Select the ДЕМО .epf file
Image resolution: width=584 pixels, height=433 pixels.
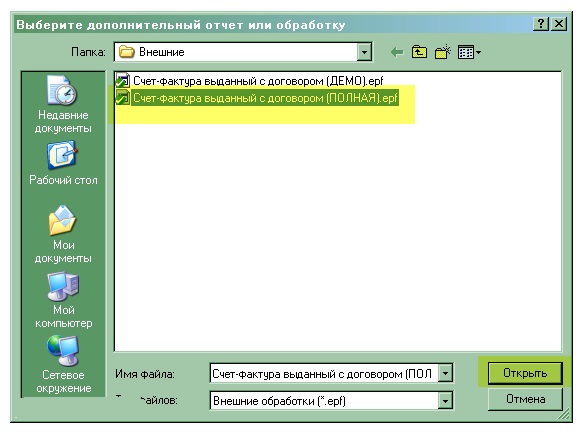click(x=250, y=81)
